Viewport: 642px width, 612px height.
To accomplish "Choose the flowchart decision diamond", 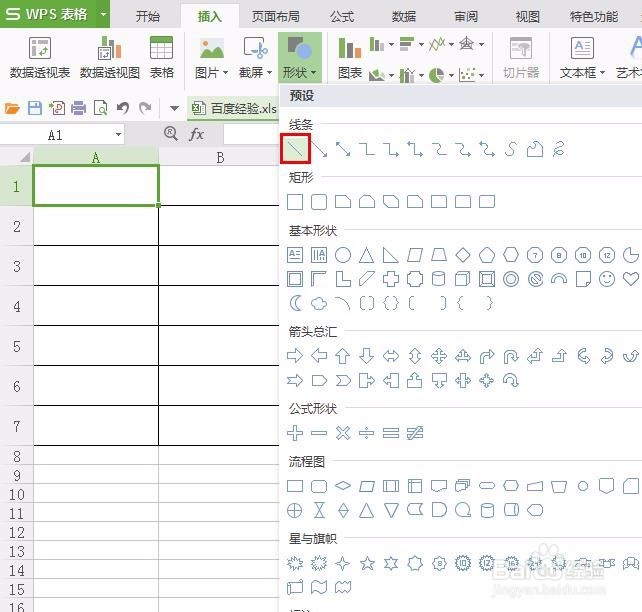I will click(x=343, y=486).
